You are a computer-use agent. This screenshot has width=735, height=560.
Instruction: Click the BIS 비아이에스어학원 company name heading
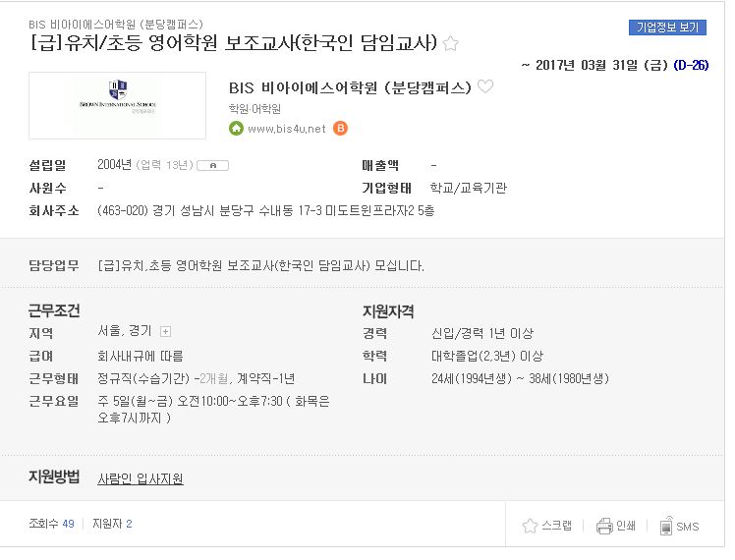click(x=350, y=87)
